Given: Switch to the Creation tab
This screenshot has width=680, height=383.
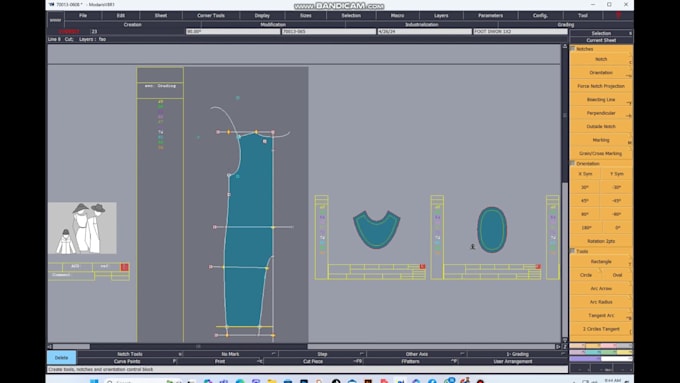Looking at the screenshot, I should [133, 24].
